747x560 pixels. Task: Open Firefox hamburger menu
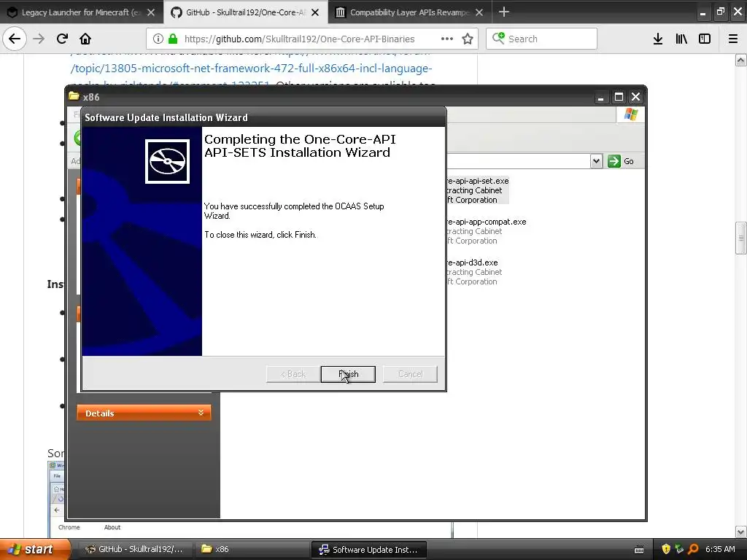(x=733, y=39)
